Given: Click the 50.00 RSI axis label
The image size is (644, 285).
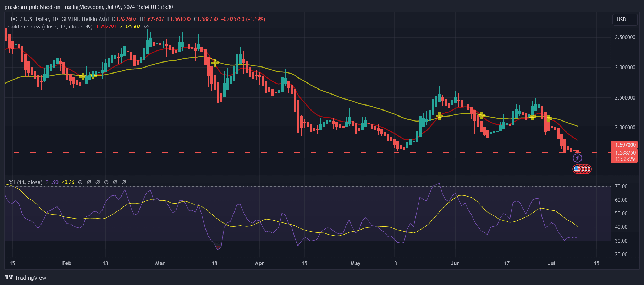Looking at the screenshot, I should [621, 214].
